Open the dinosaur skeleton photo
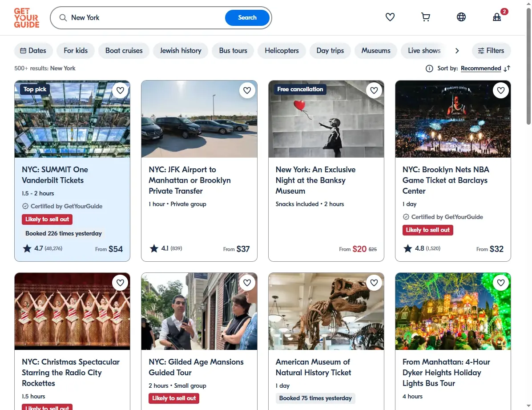The image size is (532, 410). (x=326, y=311)
